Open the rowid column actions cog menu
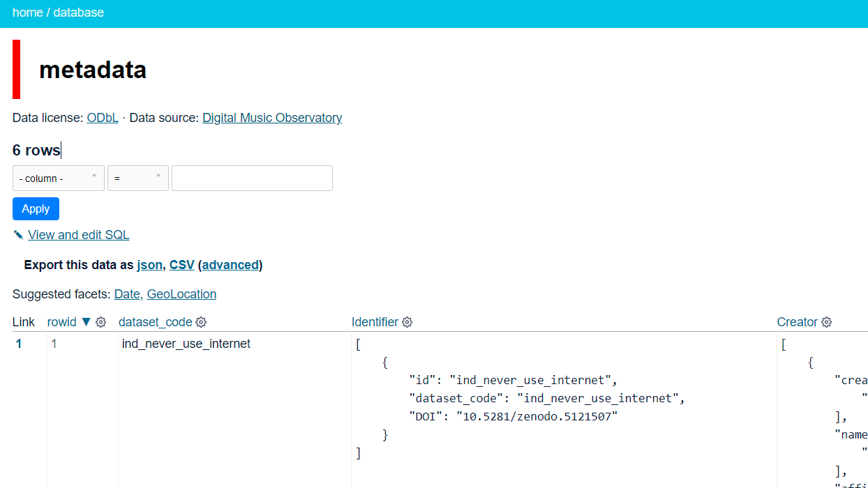Viewport: 868px width, 488px height. point(100,322)
